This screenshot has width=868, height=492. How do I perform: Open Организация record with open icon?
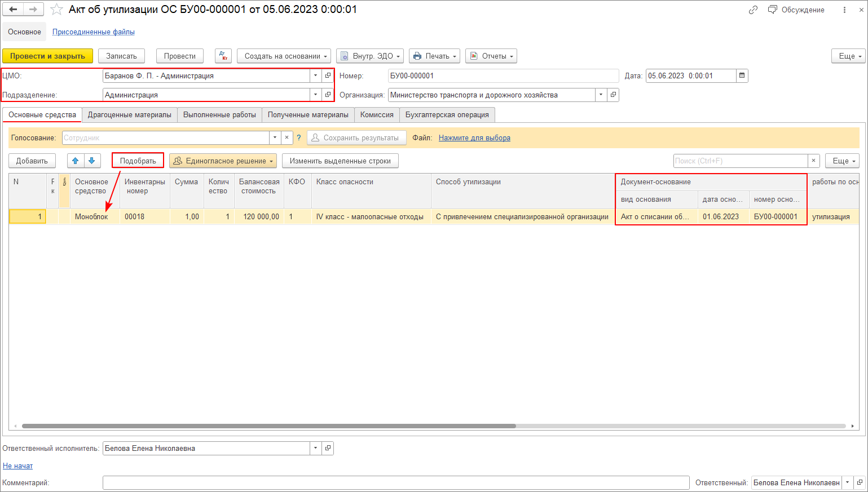(x=613, y=95)
